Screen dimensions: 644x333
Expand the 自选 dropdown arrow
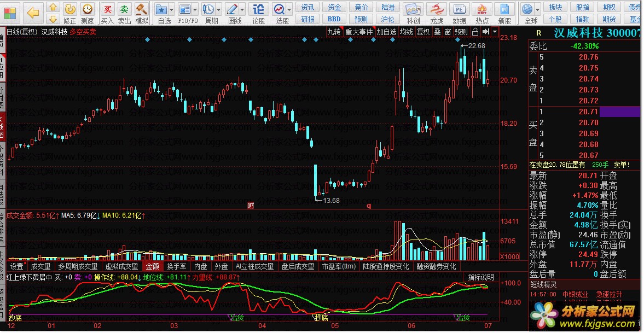tap(172, 9)
